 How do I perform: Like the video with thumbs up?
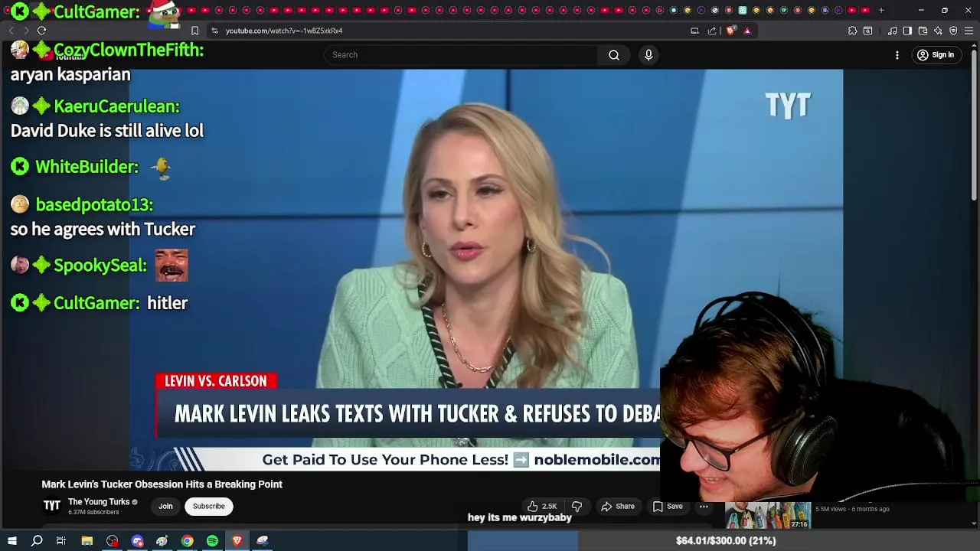pyautogui.click(x=542, y=506)
